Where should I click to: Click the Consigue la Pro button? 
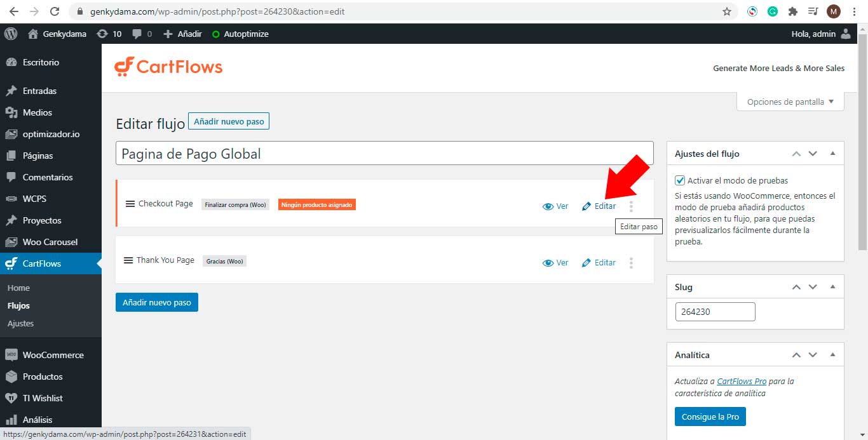(710, 417)
